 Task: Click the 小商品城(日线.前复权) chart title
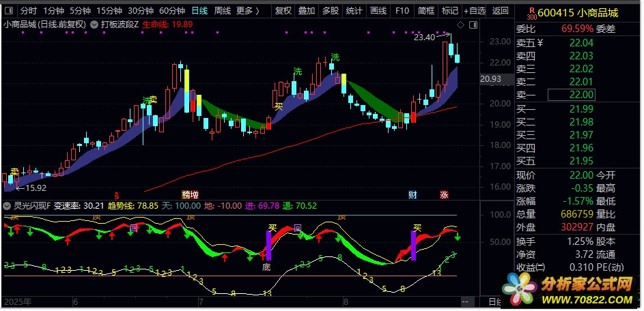[x=45, y=25]
